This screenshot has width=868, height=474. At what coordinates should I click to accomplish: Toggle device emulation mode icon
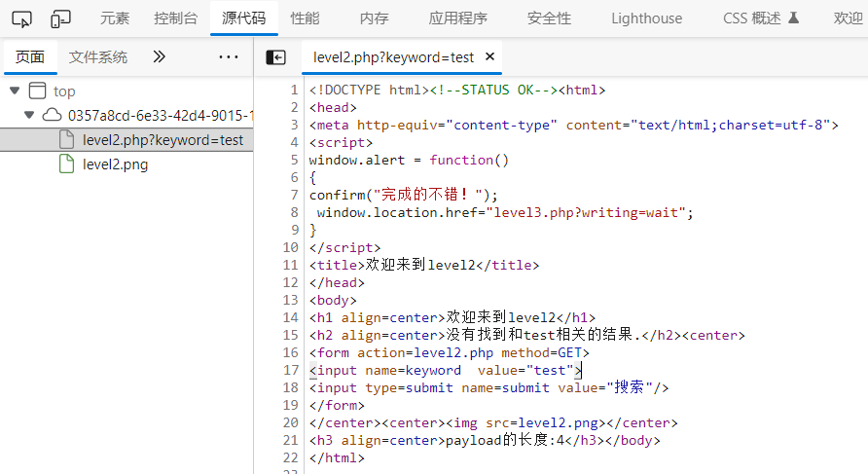click(x=60, y=19)
